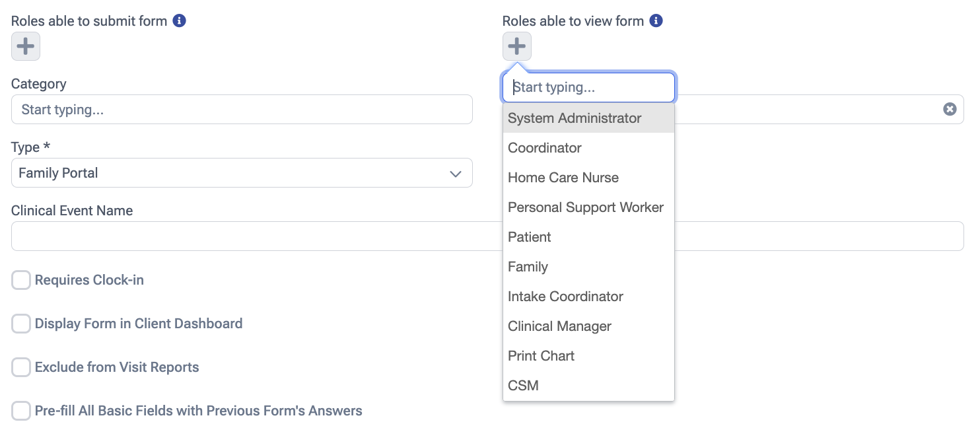980x424 pixels.
Task: Click the Clinical Event Name input field
Action: click(251, 236)
